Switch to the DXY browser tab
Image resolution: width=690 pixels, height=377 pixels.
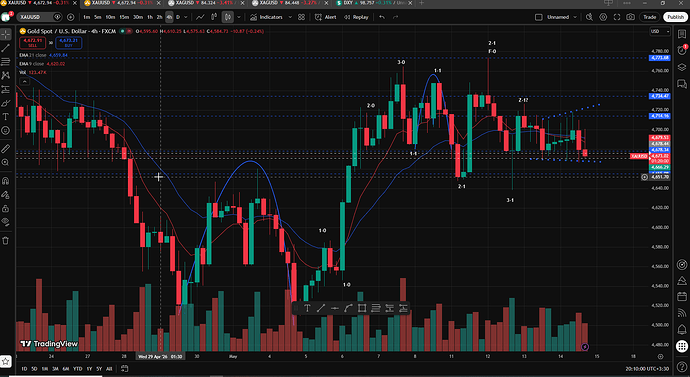pos(372,3)
